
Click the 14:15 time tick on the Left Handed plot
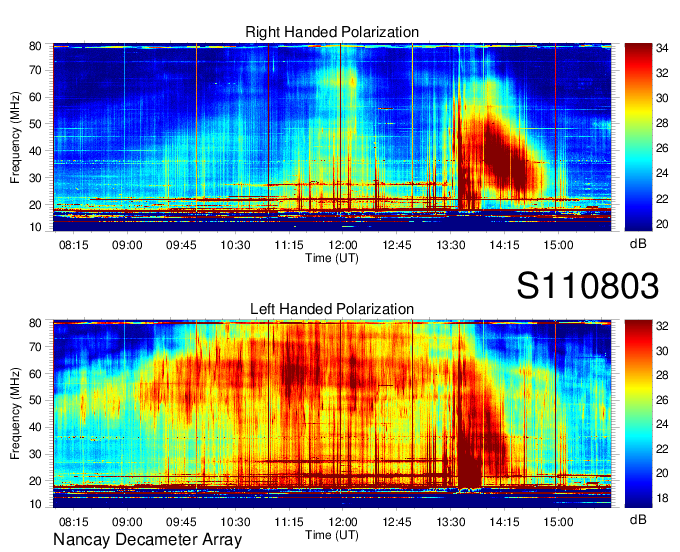pyautogui.click(x=504, y=522)
